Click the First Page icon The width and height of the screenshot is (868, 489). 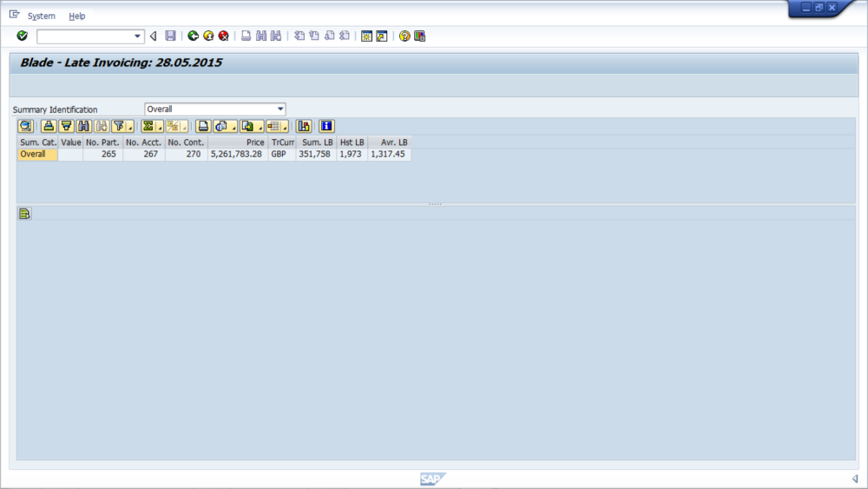click(x=299, y=36)
